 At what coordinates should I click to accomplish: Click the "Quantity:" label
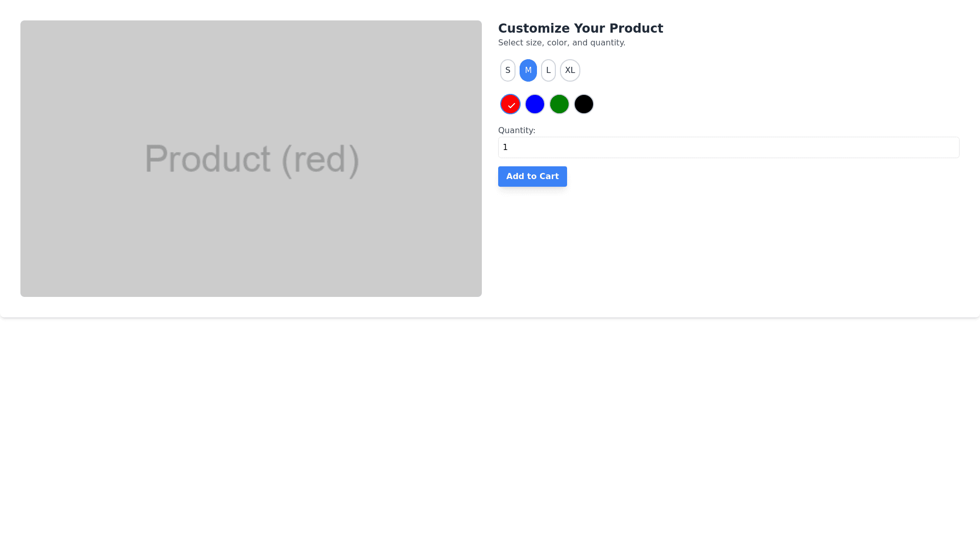pyautogui.click(x=517, y=131)
